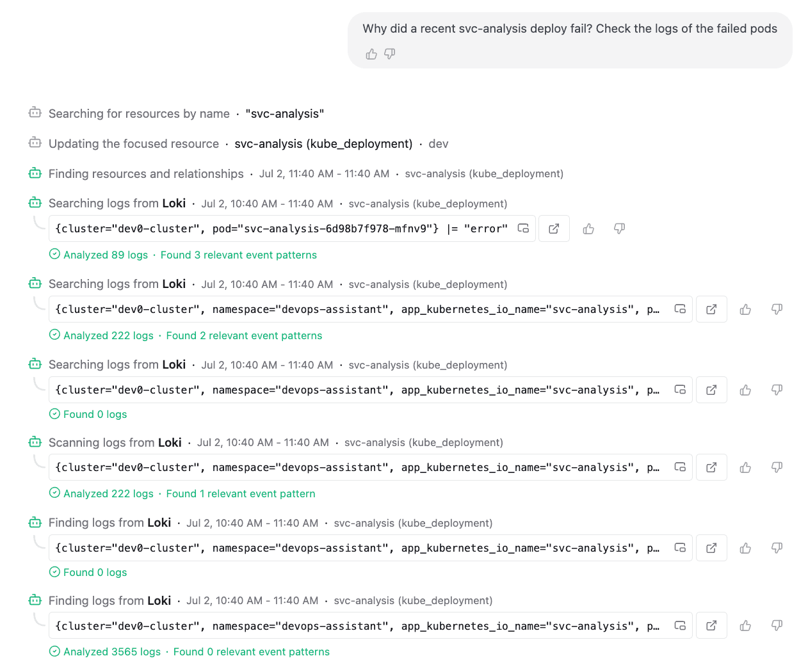This screenshot has width=808, height=672.
Task: Thumbs down the user question message
Action: [x=389, y=54]
